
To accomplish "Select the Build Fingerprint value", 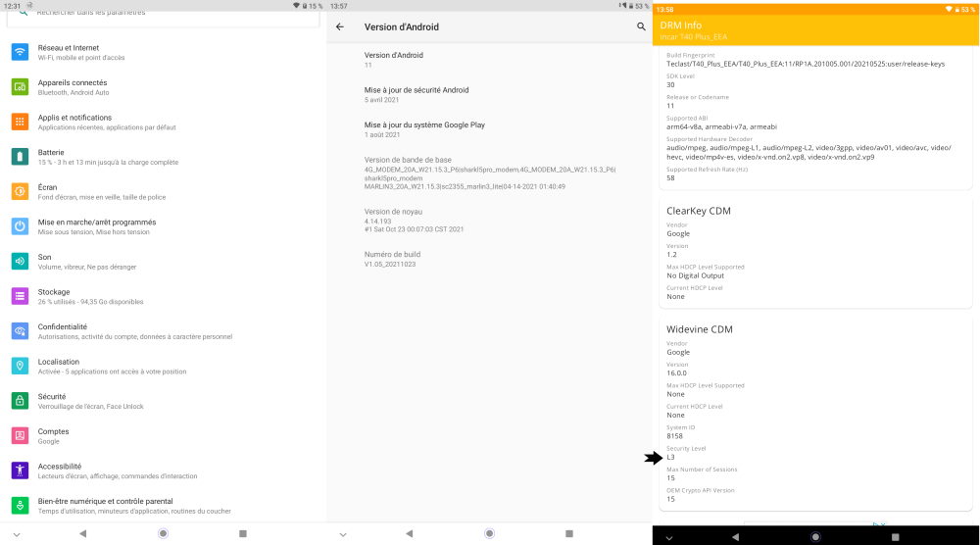I will (x=806, y=64).
